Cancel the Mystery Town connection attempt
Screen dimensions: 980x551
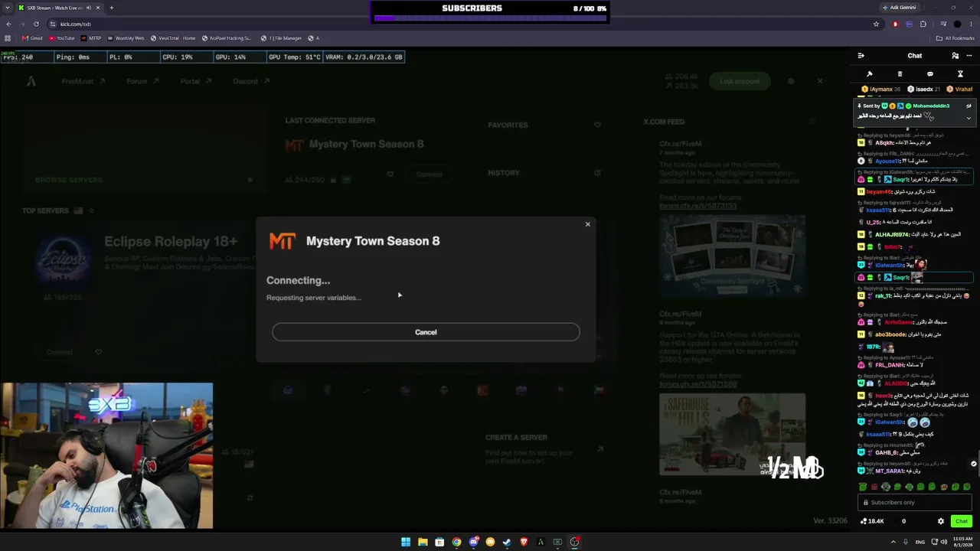pyautogui.click(x=426, y=332)
